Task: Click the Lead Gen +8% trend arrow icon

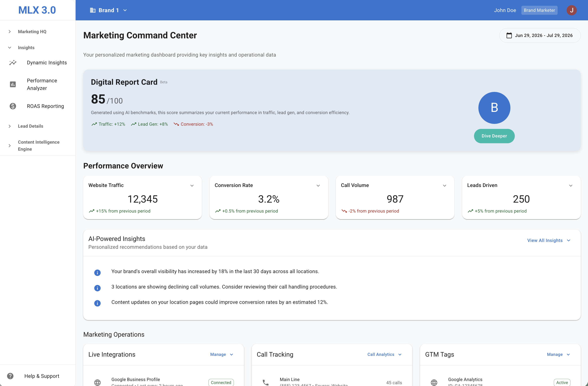Action: [x=134, y=124]
